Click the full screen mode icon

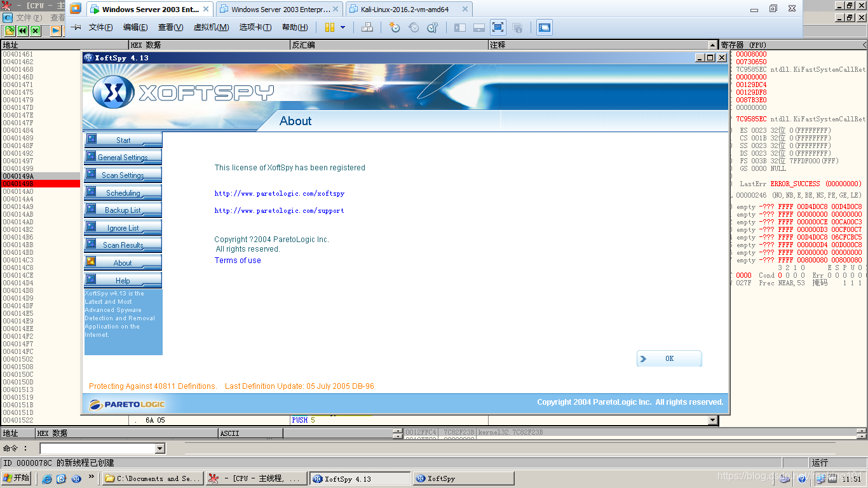tap(498, 27)
